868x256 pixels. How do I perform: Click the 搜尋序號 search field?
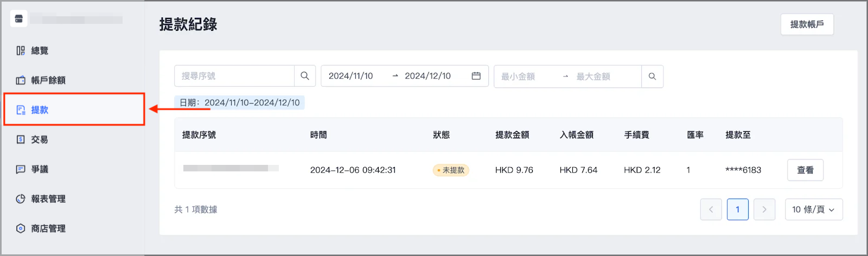(234, 76)
